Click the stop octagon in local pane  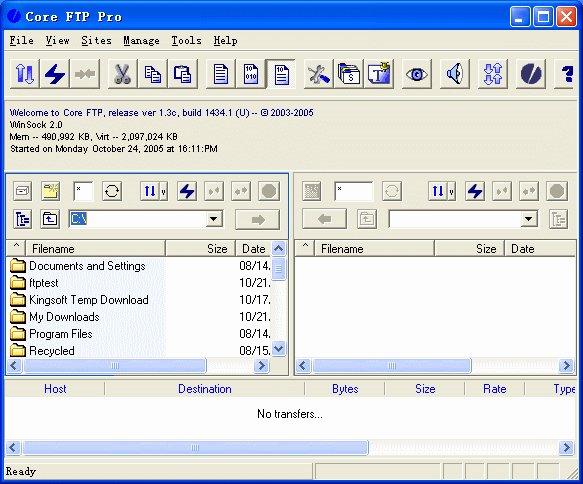pyautogui.click(x=269, y=191)
